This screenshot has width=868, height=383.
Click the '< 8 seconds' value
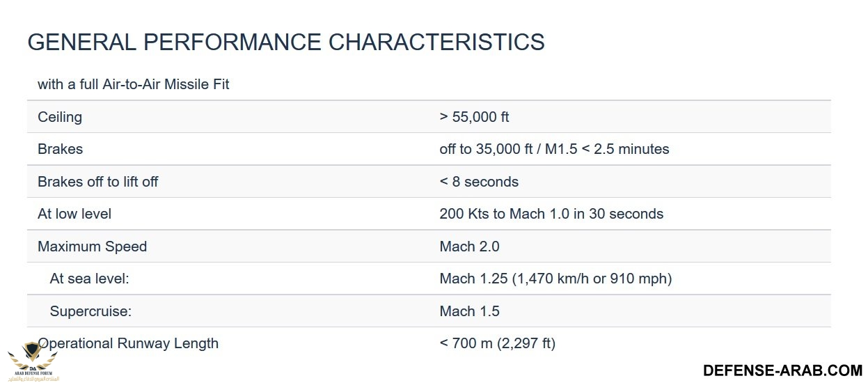(x=479, y=182)
